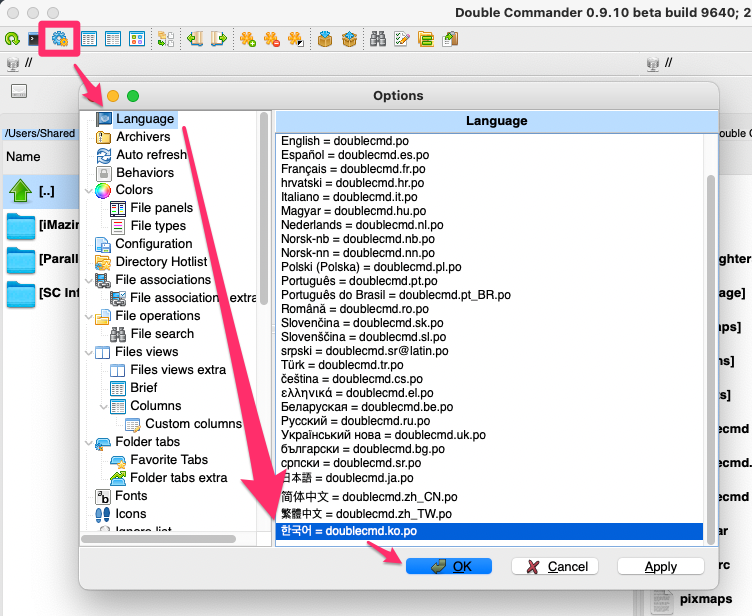Viewport: 752px width, 616px height.
Task: Switch to Thumbnails view toolbar icon
Action: click(x=137, y=39)
